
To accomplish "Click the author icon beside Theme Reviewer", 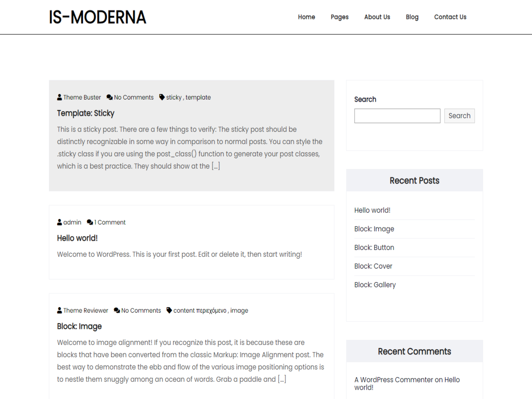I will click(59, 310).
